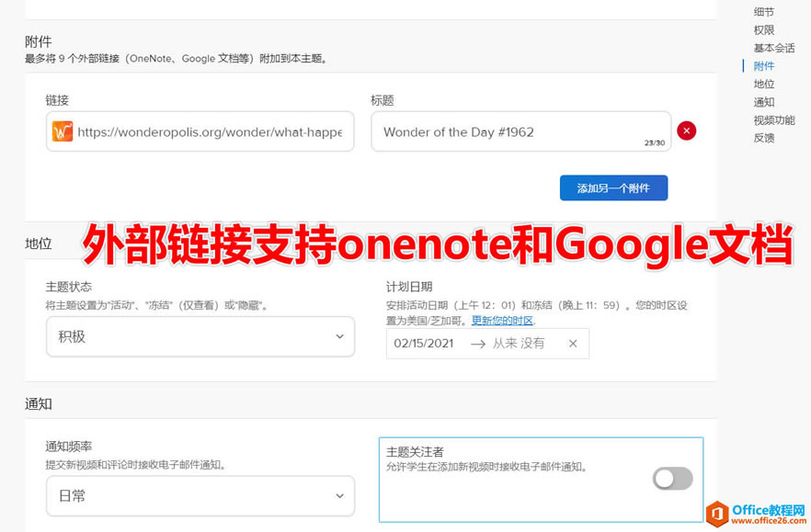The height and width of the screenshot is (532, 811).
Task: Jump to 细节 section in side navigation
Action: tap(764, 12)
